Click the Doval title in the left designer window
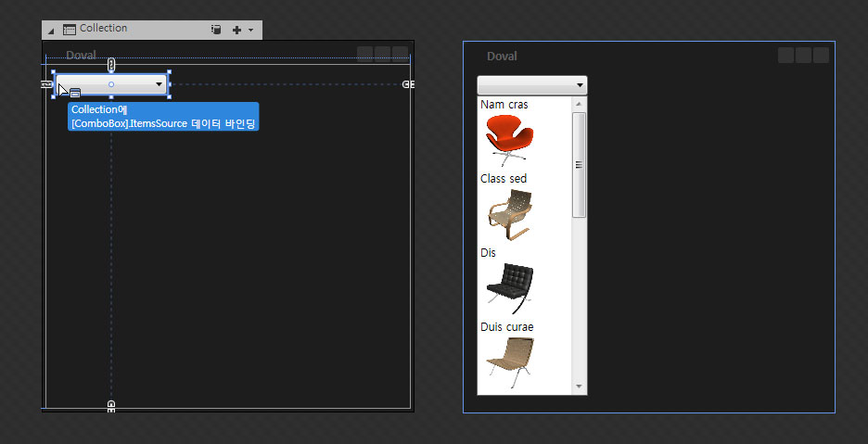 click(81, 56)
